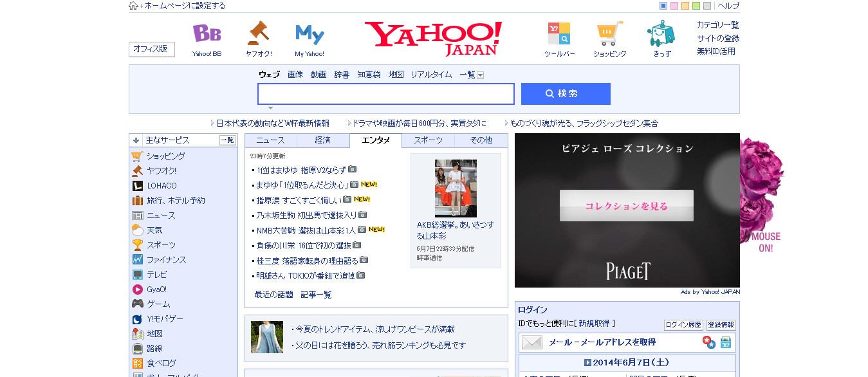Click the camera icon beside 1位はまゆゆ headline
Image resolution: width=868 pixels, height=377 pixels.
[353, 170]
